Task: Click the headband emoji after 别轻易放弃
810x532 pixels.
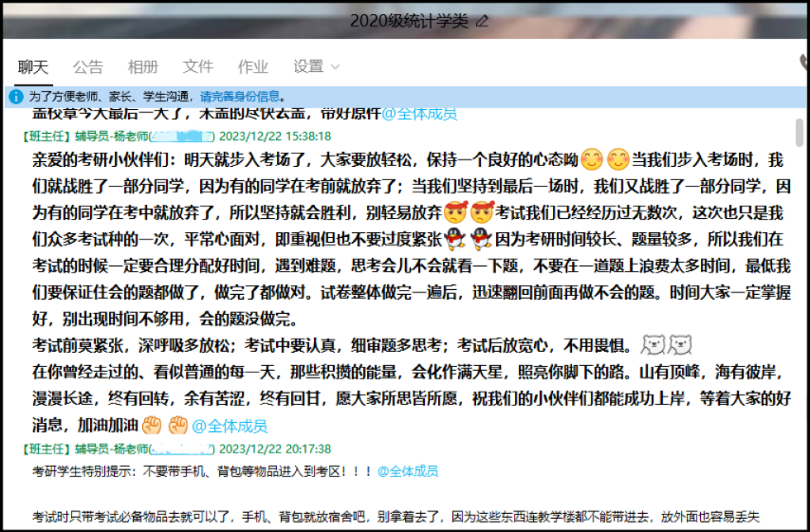Action: coord(457,211)
